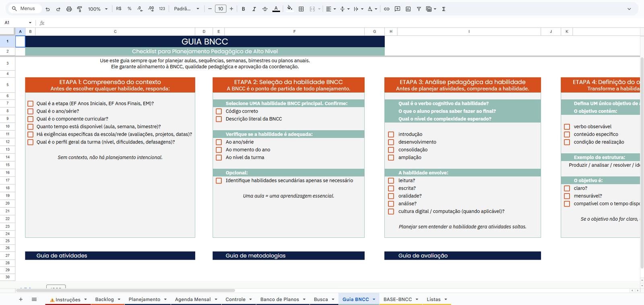This screenshot has width=644, height=305.
Task: Click the font size input field
Action: pos(221,9)
